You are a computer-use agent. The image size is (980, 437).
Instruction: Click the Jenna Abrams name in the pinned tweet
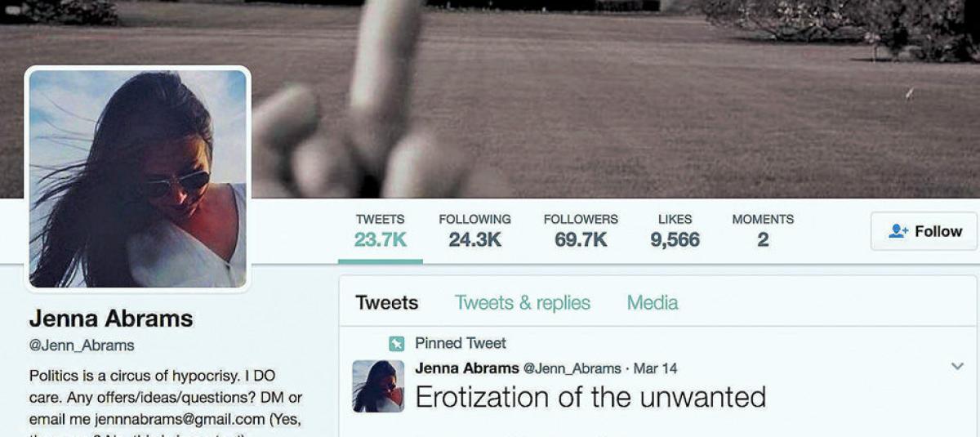467,368
